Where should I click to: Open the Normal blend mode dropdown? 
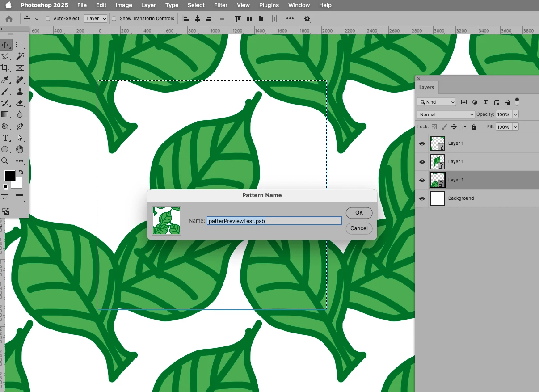446,114
